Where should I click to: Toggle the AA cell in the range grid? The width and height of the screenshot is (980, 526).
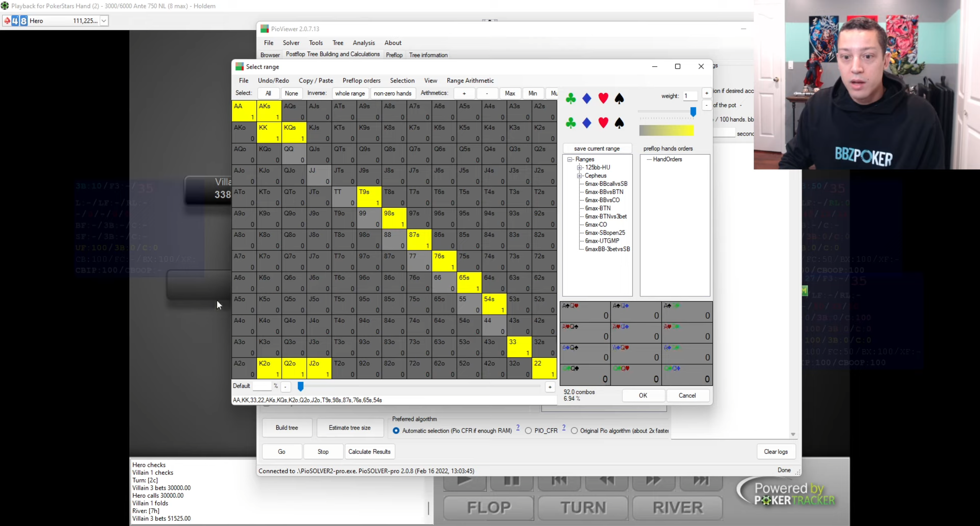coord(244,111)
